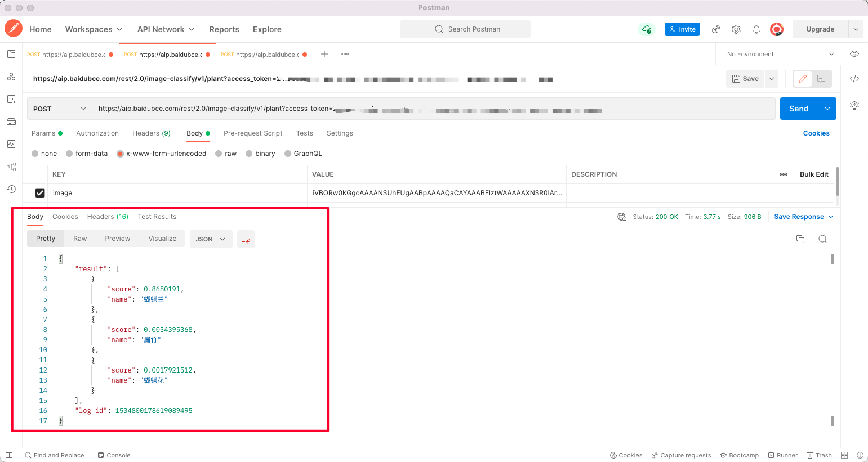Open the POST method dropdown
Image resolution: width=868 pixels, height=462 pixels.
click(60, 109)
